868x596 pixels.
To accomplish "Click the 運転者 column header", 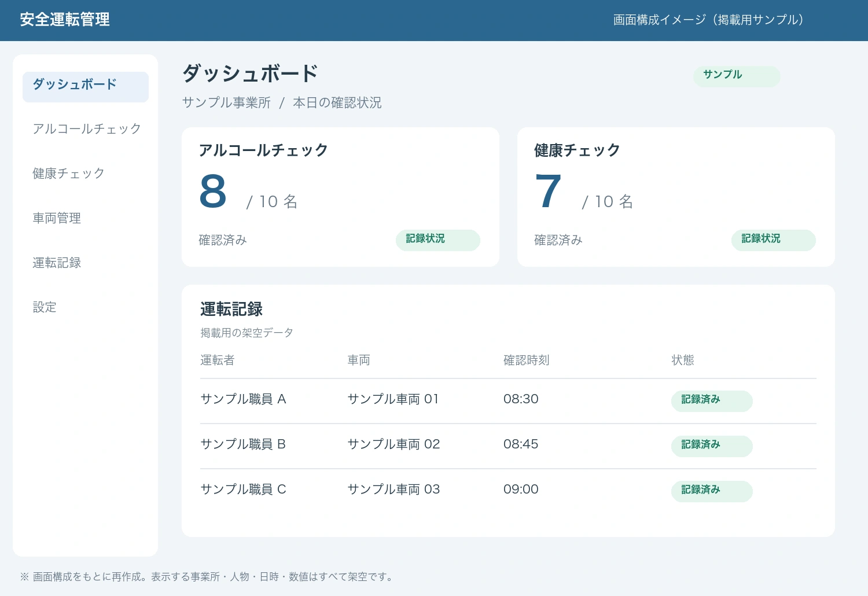I will coord(218,360).
